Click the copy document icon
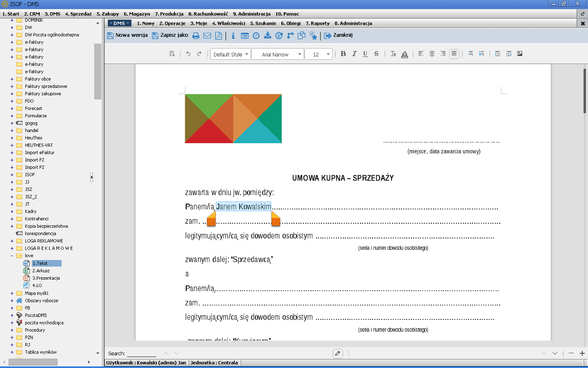The height and width of the screenshot is (368, 588). (302, 35)
